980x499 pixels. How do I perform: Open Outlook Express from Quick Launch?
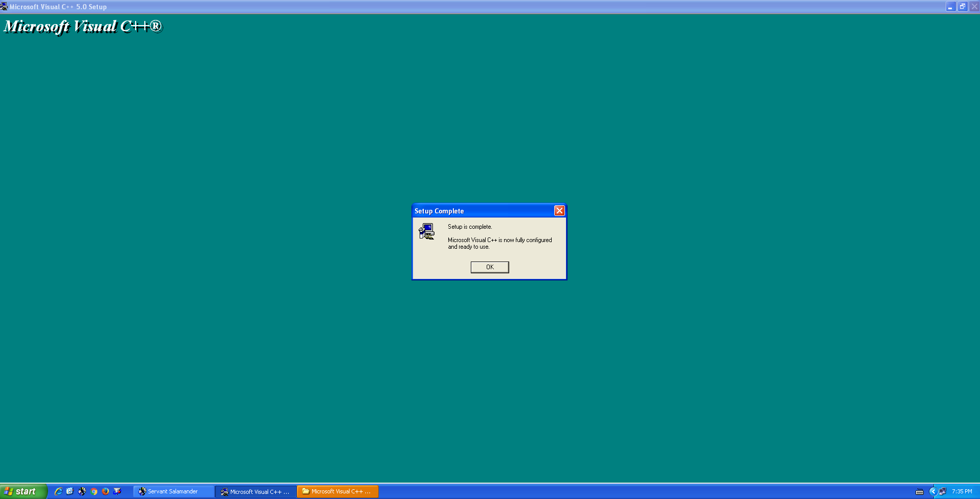pos(70,491)
